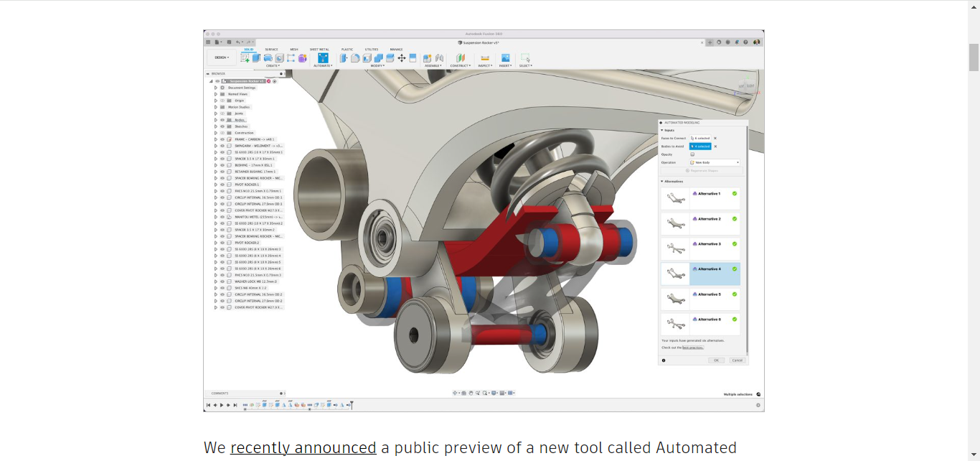The image size is (980, 461).
Task: Open the Surface ribbon tab
Action: [273, 48]
